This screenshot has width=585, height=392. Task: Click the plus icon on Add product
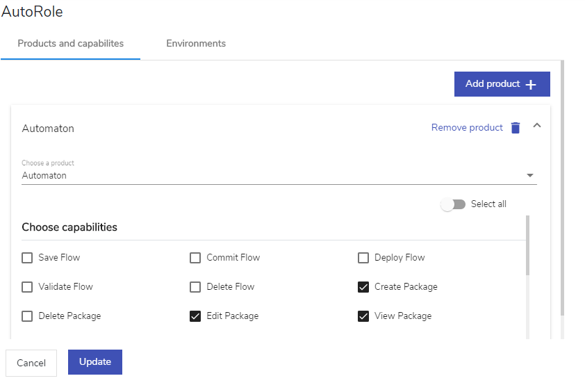(531, 85)
